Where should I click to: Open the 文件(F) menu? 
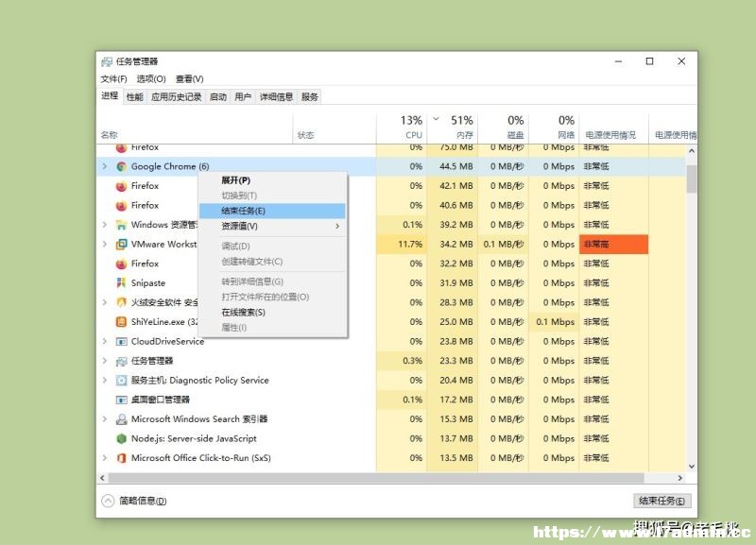pos(113,78)
